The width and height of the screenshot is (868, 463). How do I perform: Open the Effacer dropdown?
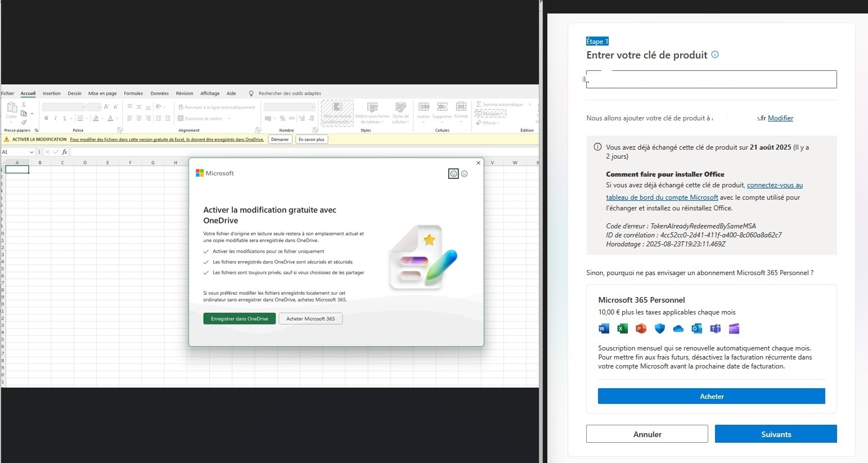pos(489,123)
